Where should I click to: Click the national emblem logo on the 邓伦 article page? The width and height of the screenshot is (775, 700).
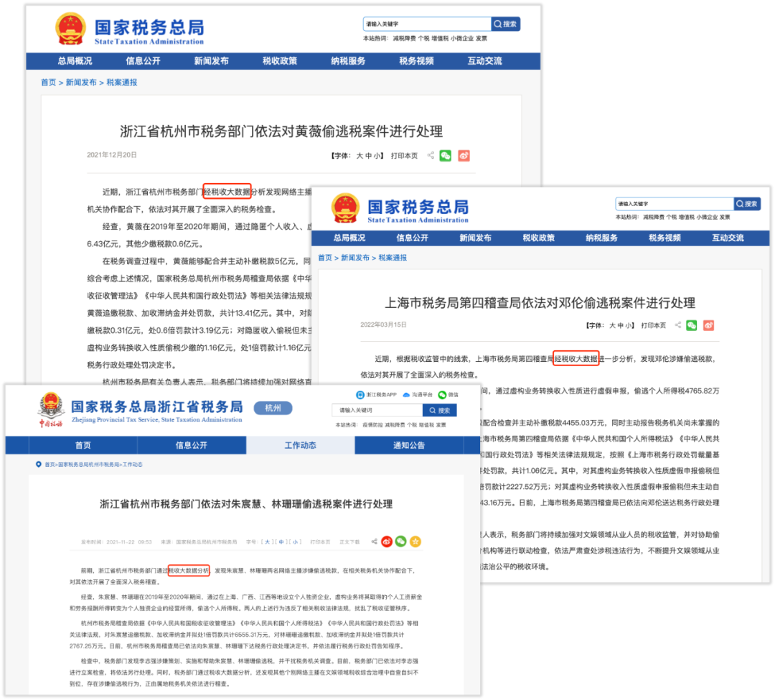click(345, 208)
